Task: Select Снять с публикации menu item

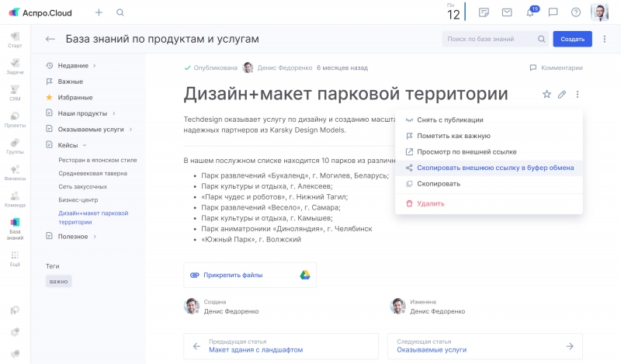Action: pyautogui.click(x=450, y=120)
